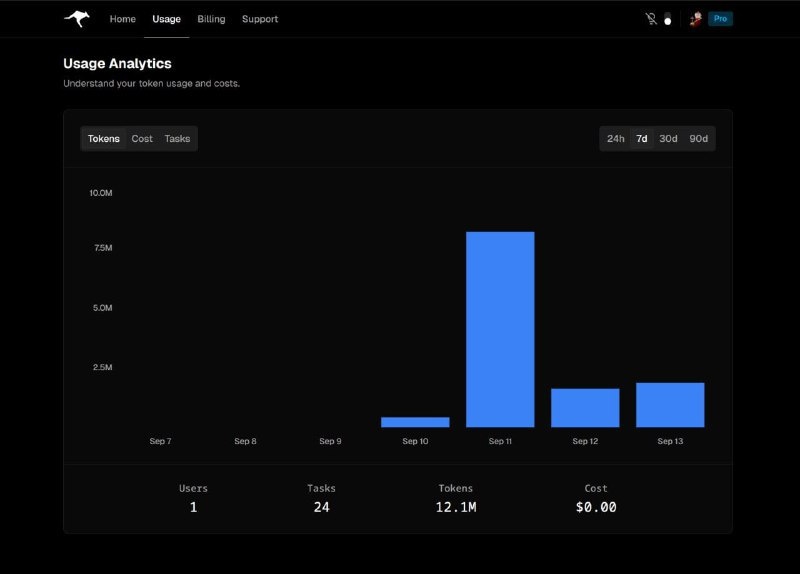Click the 'Usage Analytics' heading

(x=117, y=63)
